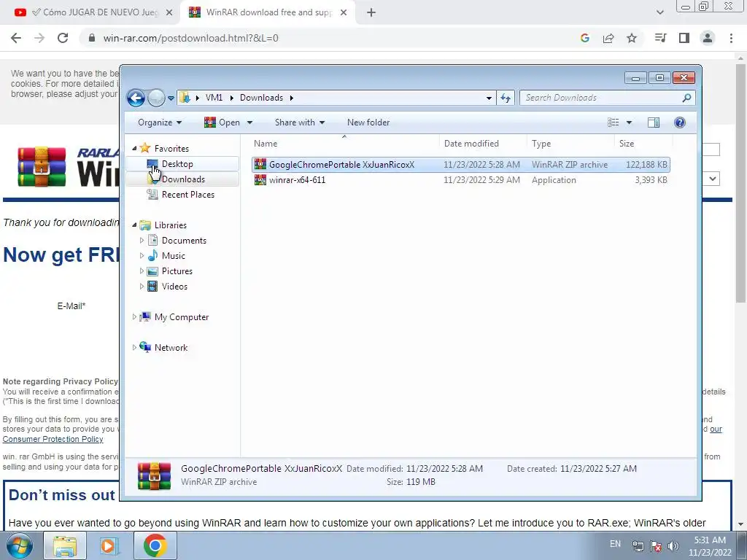Select Network in navigation pane
Image resolution: width=747 pixels, height=560 pixels.
(171, 347)
